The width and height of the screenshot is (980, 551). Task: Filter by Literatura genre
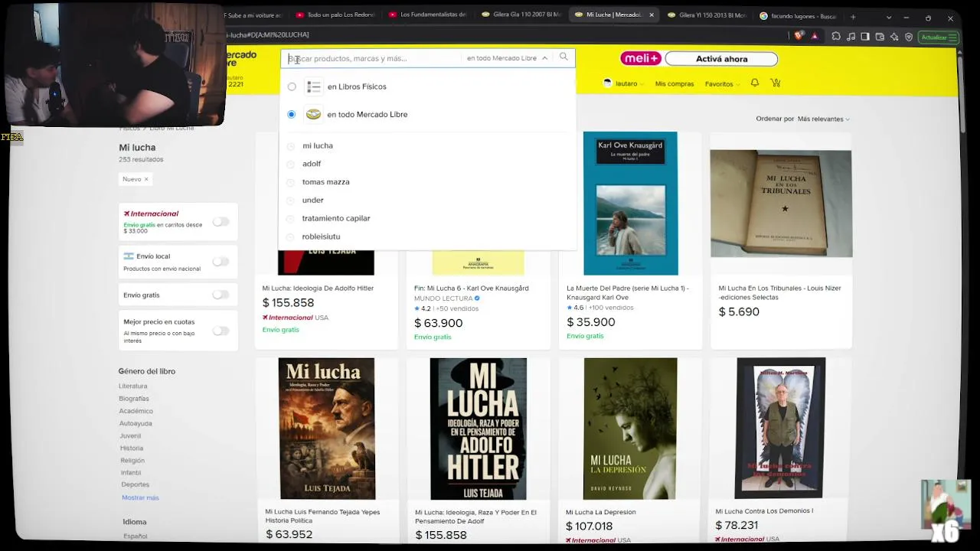tap(133, 386)
